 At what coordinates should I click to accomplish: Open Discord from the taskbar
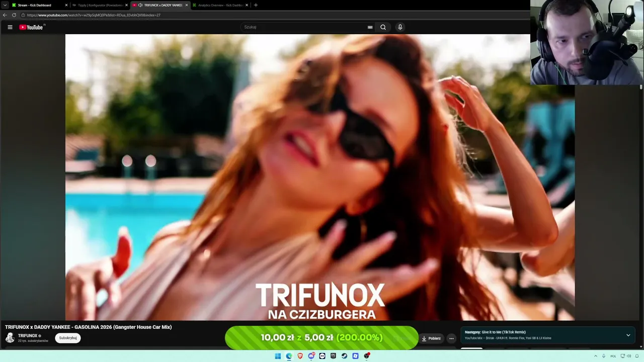[x=311, y=356]
